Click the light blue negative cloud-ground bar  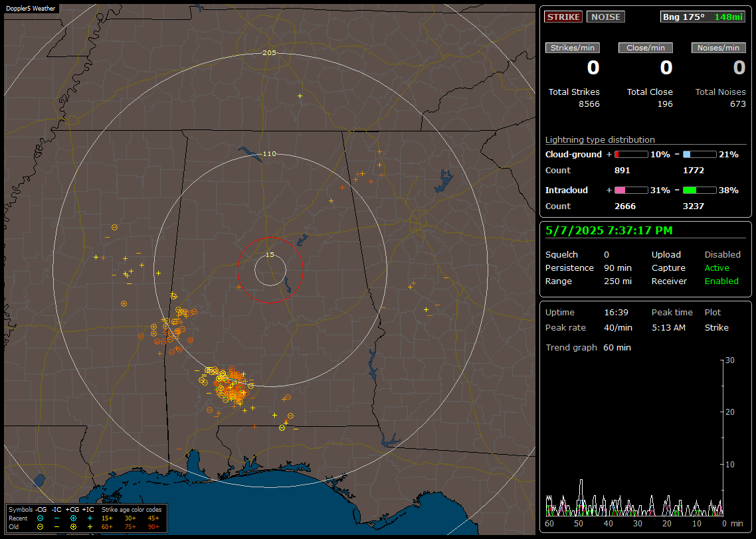pyautogui.click(x=700, y=155)
